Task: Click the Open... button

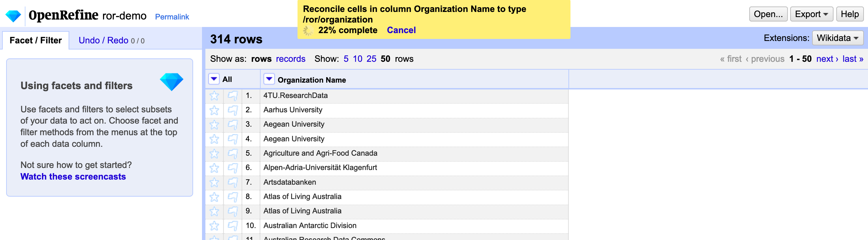Action: [x=768, y=14]
